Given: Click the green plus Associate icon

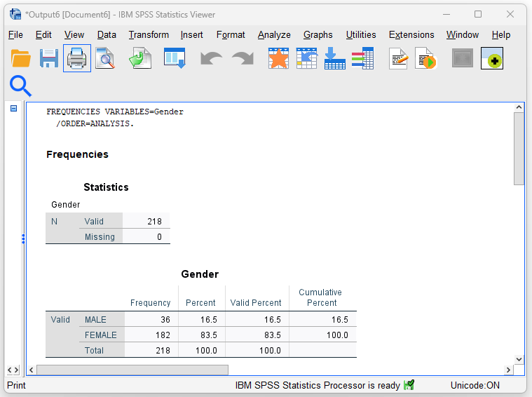Looking at the screenshot, I should pos(492,58).
